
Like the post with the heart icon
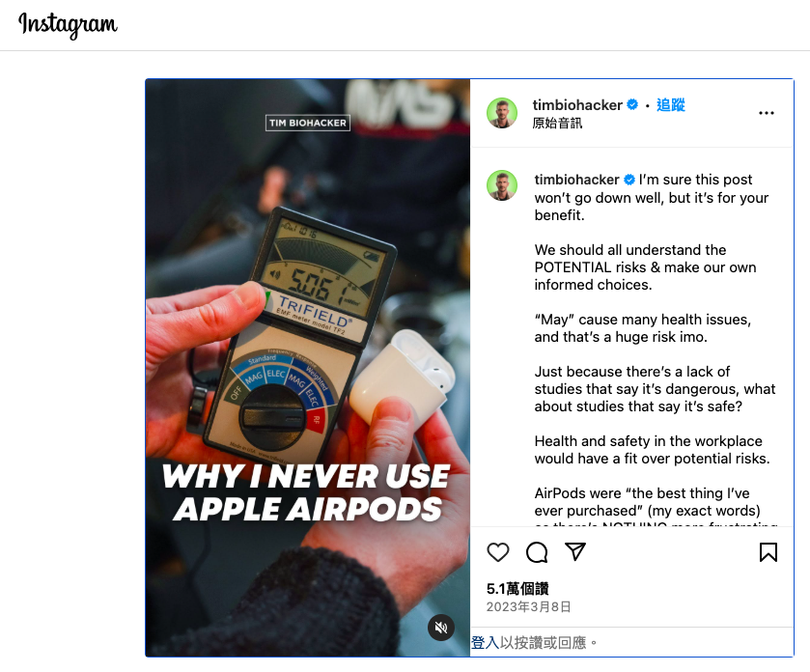pos(498,552)
